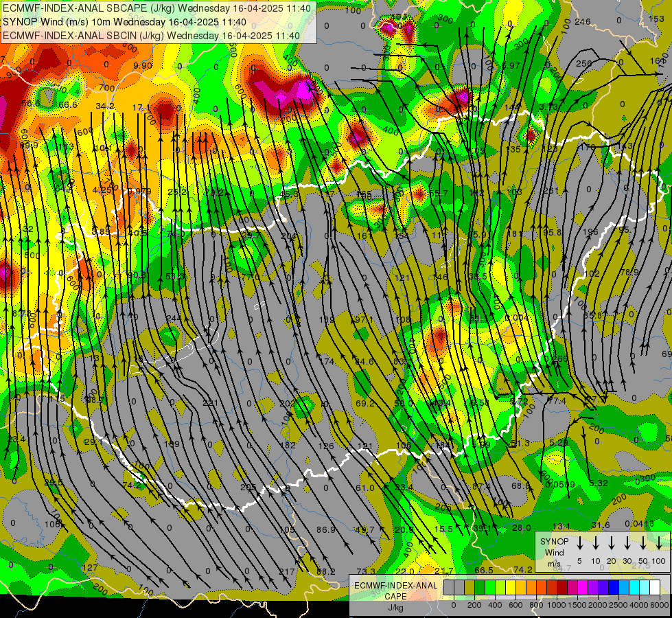672x618 pixels.
Task: Click the 88.2 value on the map
Action: (x=326, y=572)
